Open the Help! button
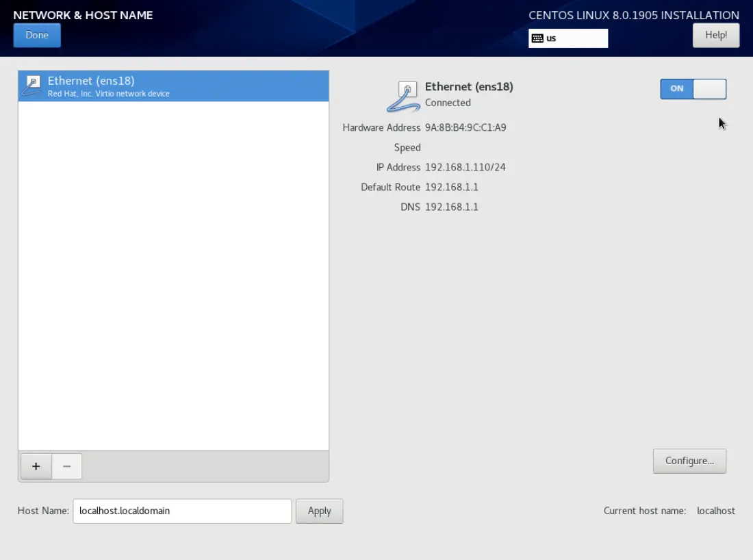The height and width of the screenshot is (560, 753). pyautogui.click(x=715, y=35)
